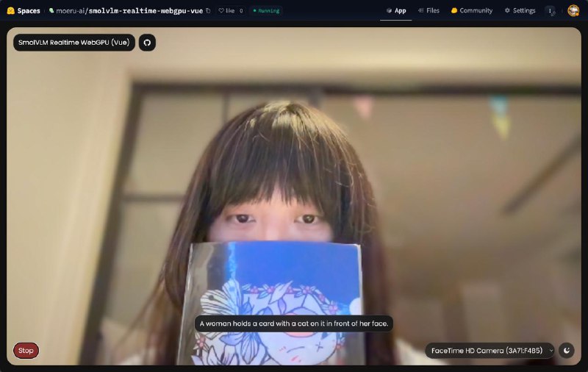The width and height of the screenshot is (588, 372).
Task: Click the caption about woman holding card
Action: click(x=293, y=323)
